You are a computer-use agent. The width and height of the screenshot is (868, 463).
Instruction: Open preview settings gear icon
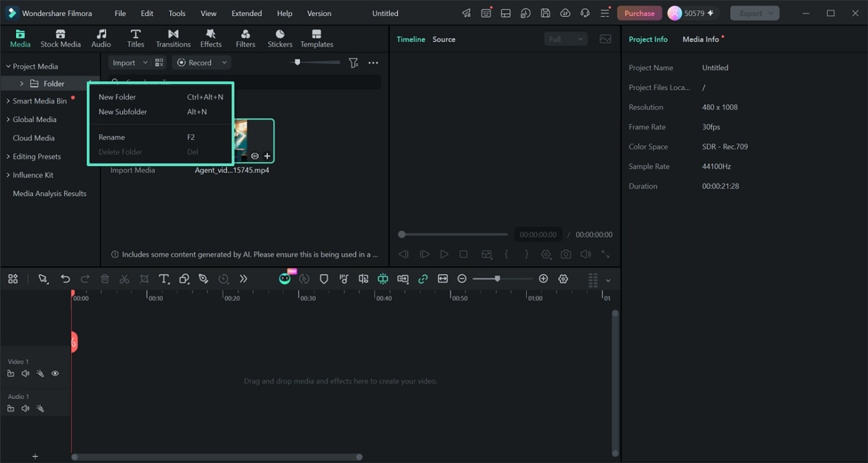(x=546, y=254)
